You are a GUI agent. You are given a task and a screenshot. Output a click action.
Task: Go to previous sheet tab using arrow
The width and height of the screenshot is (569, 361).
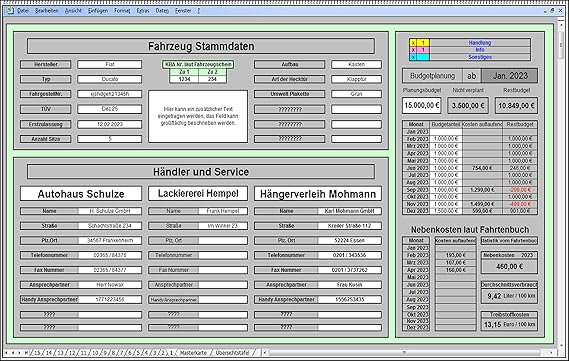pos(13,353)
